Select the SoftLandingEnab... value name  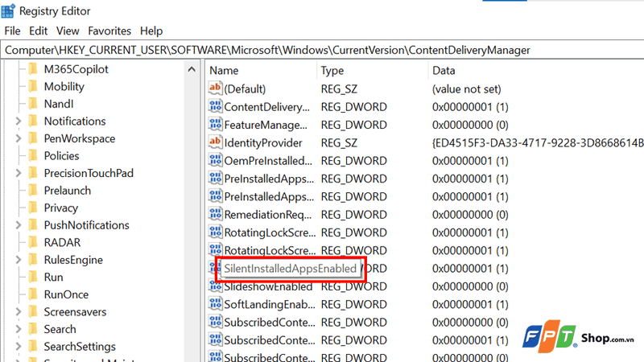[x=270, y=305]
